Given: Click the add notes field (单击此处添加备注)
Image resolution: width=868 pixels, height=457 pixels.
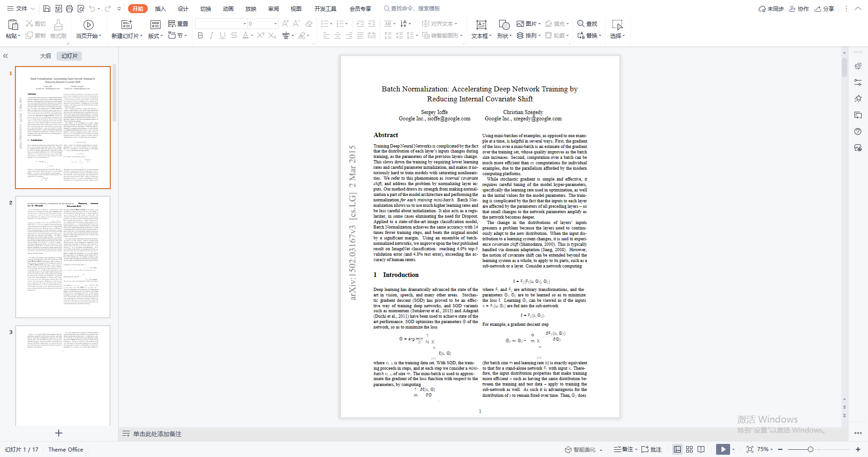Looking at the screenshot, I should [157, 434].
